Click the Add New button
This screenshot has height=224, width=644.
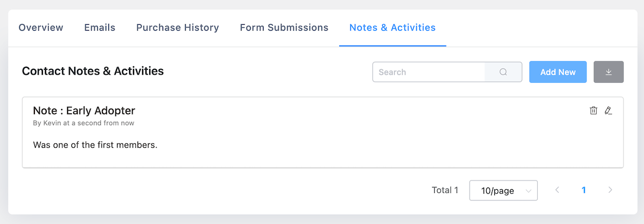pos(558,72)
